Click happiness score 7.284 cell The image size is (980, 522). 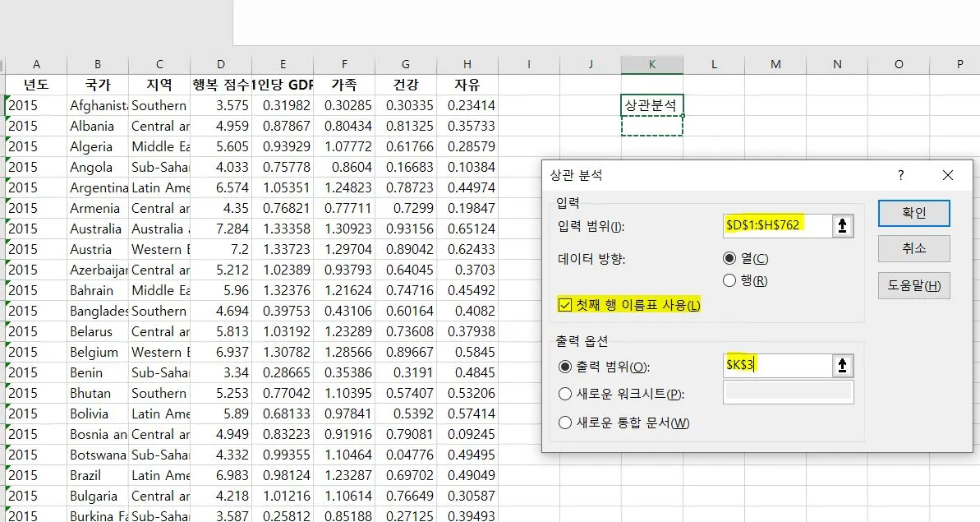pos(221,229)
